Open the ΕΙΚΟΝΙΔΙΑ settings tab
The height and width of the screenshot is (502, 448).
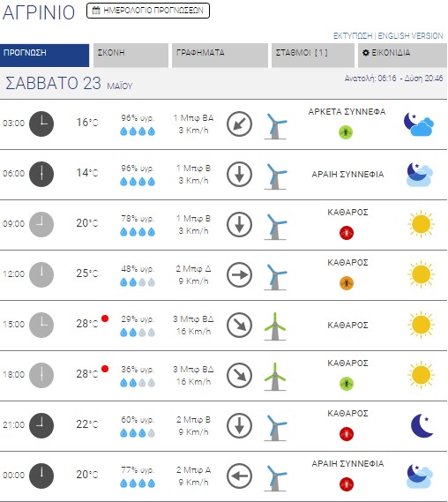402,56
